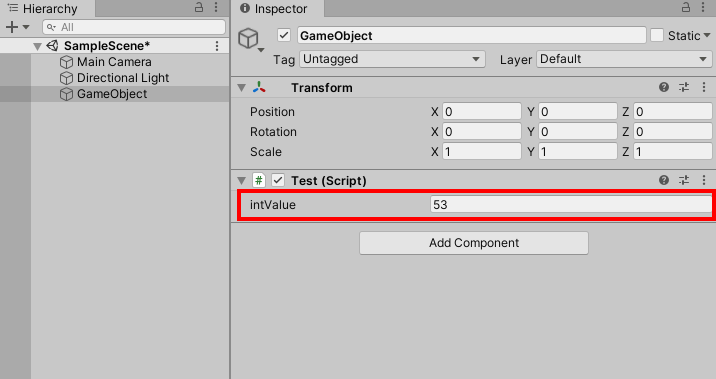This screenshot has width=716, height=379.
Task: Click the Test (Script) component title
Action: 329,181
